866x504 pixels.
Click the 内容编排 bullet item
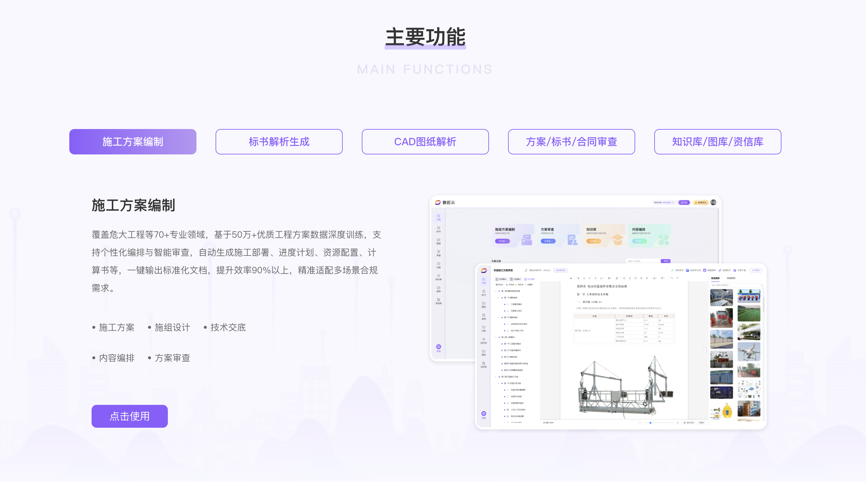(113, 358)
